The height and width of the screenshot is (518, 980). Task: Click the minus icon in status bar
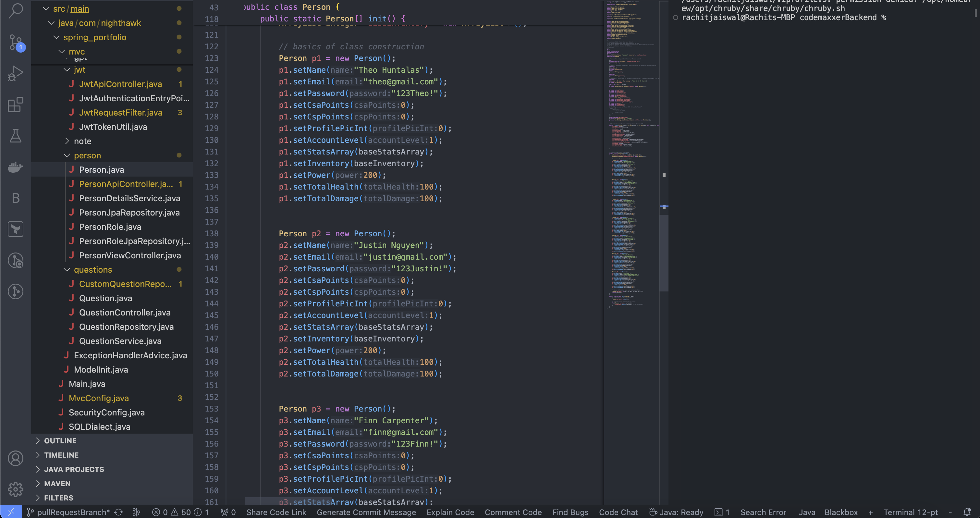[x=950, y=512]
